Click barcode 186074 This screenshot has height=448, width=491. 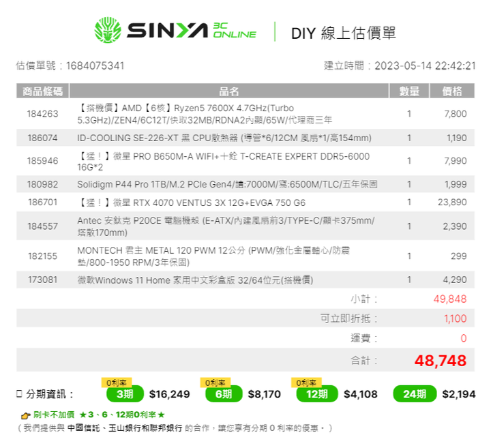tap(42, 138)
